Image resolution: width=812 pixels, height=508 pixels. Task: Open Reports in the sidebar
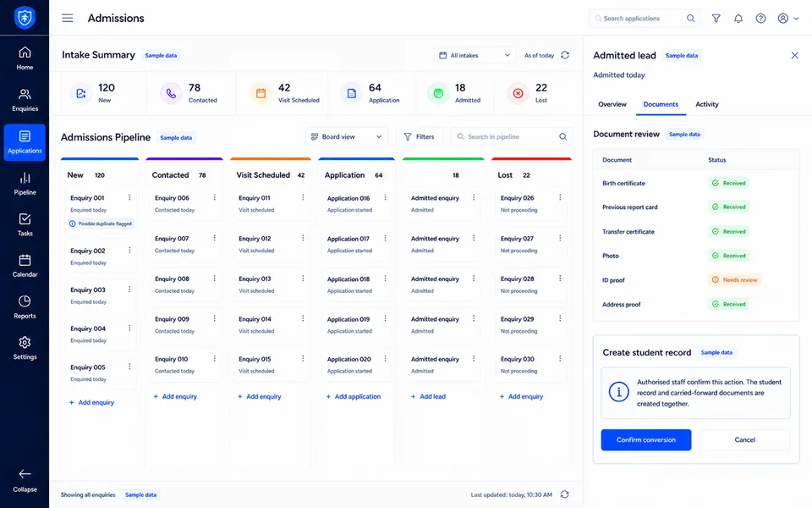point(25,306)
